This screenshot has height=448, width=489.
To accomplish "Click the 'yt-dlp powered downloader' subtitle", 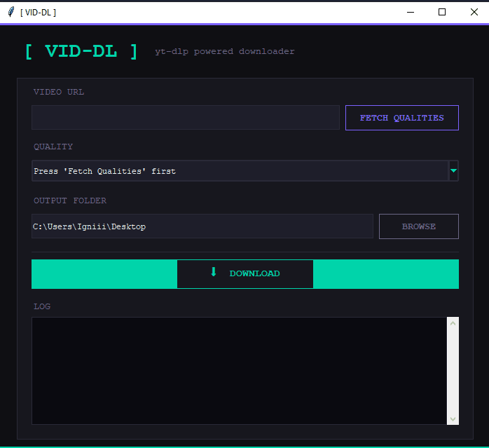I will pyautogui.click(x=225, y=51).
